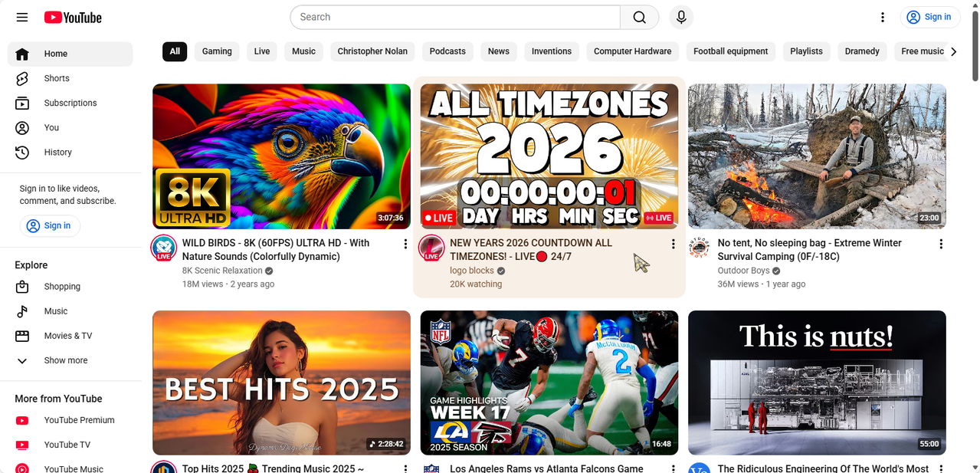
Task: Select the Football equipment chip
Action: tap(731, 51)
